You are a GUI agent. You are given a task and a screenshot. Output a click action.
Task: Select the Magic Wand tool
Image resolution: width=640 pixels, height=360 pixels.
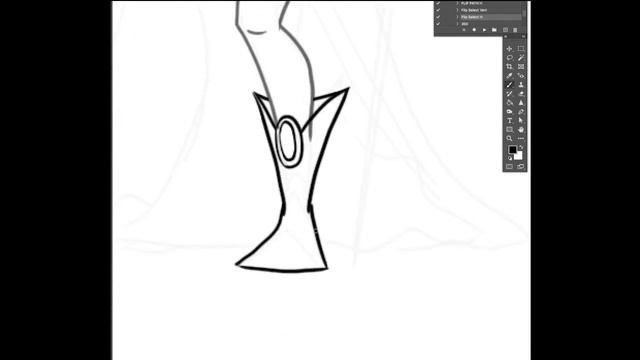coord(521,58)
